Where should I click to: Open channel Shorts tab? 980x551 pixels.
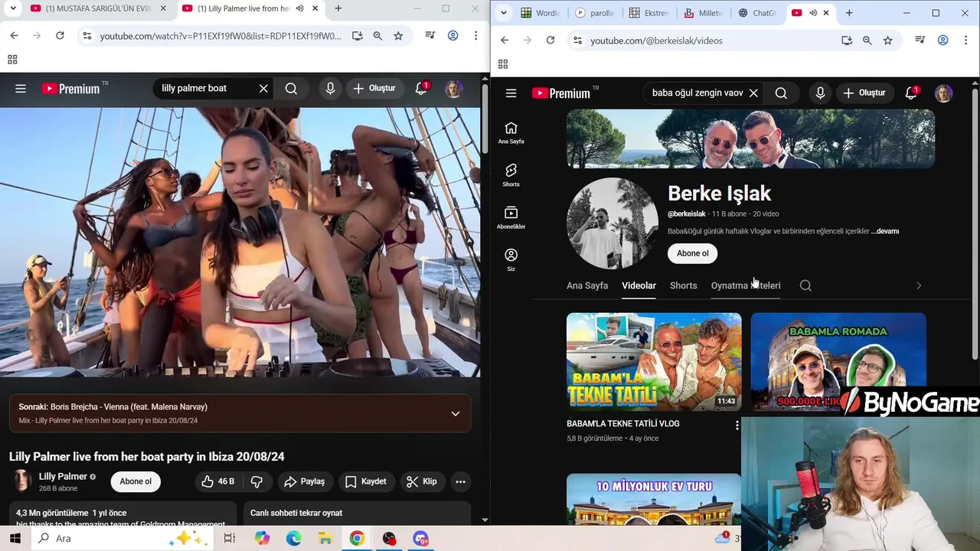click(684, 285)
